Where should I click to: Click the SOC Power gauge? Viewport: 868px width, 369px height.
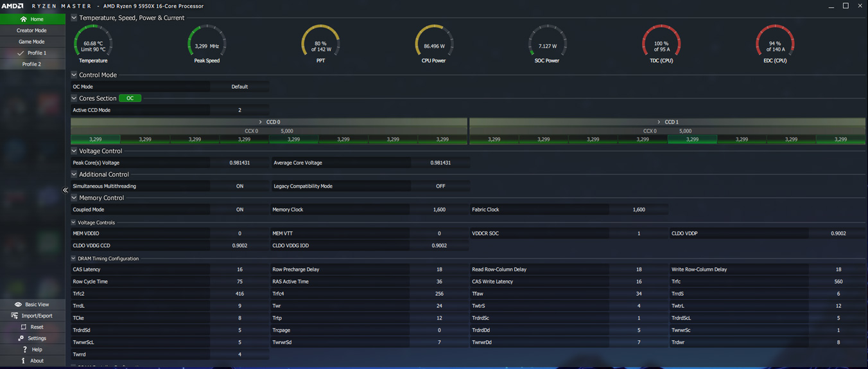pyautogui.click(x=548, y=44)
